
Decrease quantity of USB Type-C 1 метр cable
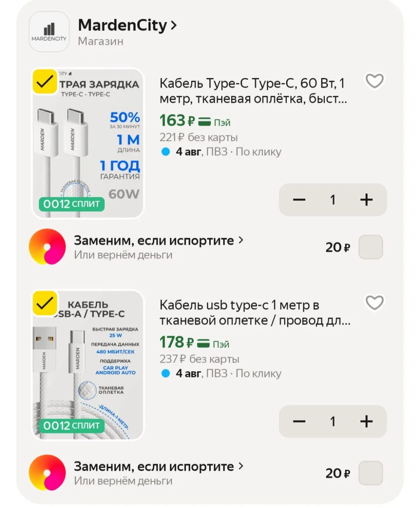[299, 421]
